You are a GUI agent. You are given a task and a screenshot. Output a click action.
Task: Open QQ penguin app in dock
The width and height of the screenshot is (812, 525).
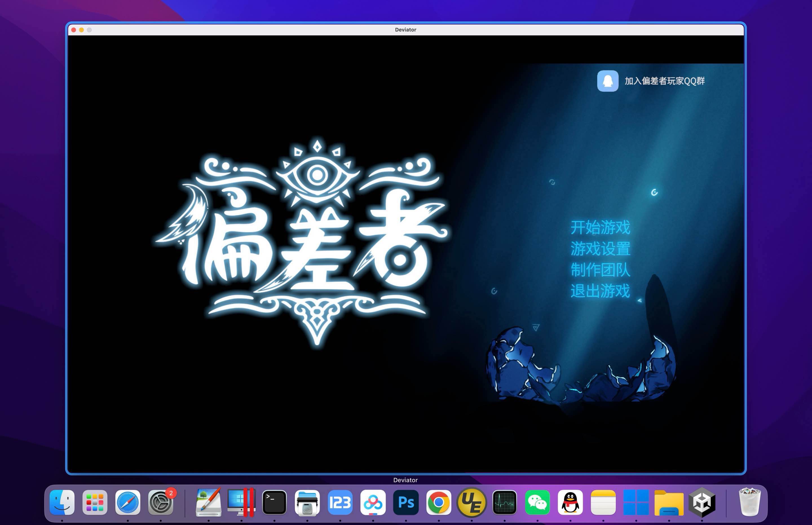[570, 502]
